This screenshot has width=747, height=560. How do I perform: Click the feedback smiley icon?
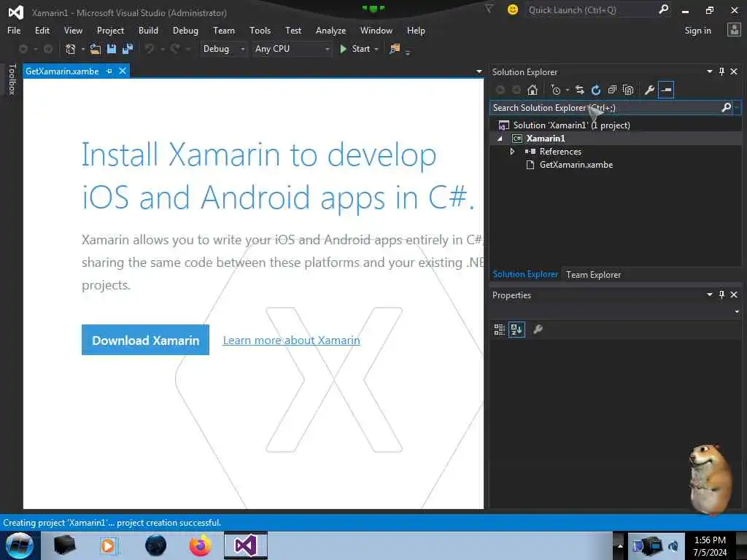click(x=513, y=9)
